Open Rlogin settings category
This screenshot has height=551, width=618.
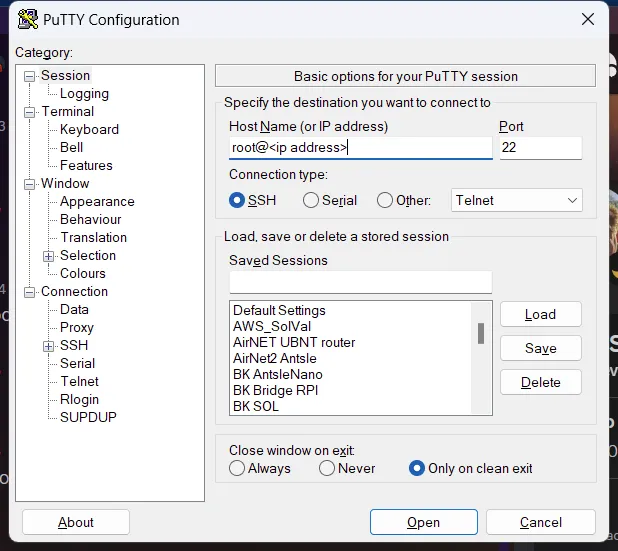coord(79,399)
